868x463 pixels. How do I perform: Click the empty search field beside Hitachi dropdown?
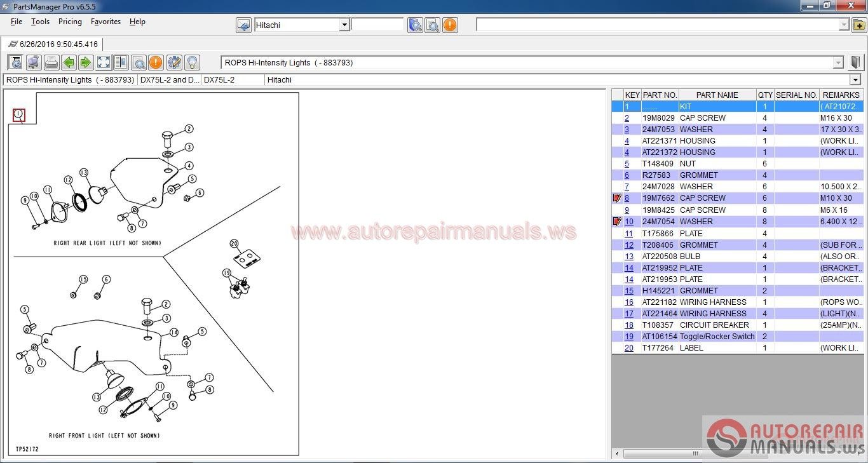click(x=377, y=25)
